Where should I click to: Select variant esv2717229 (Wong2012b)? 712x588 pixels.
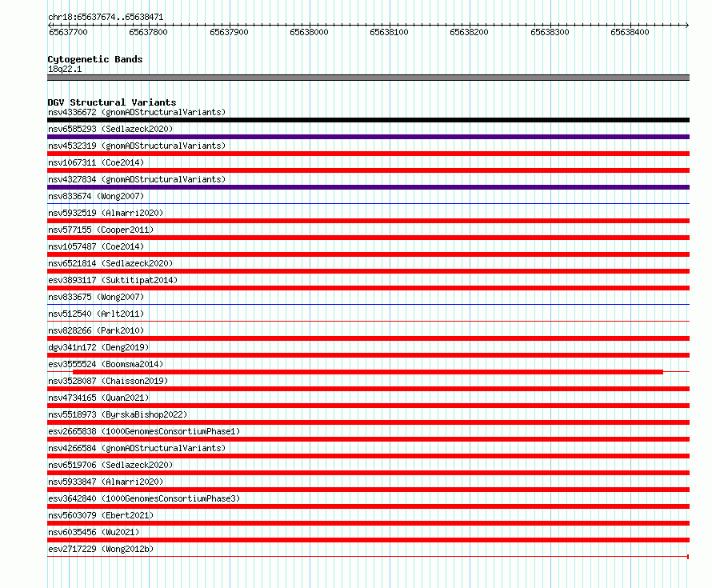(101, 549)
